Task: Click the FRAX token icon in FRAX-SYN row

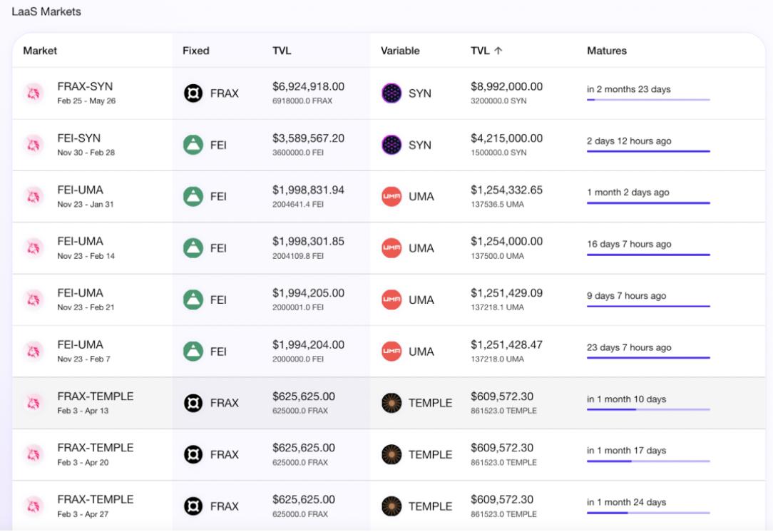Action: [193, 93]
